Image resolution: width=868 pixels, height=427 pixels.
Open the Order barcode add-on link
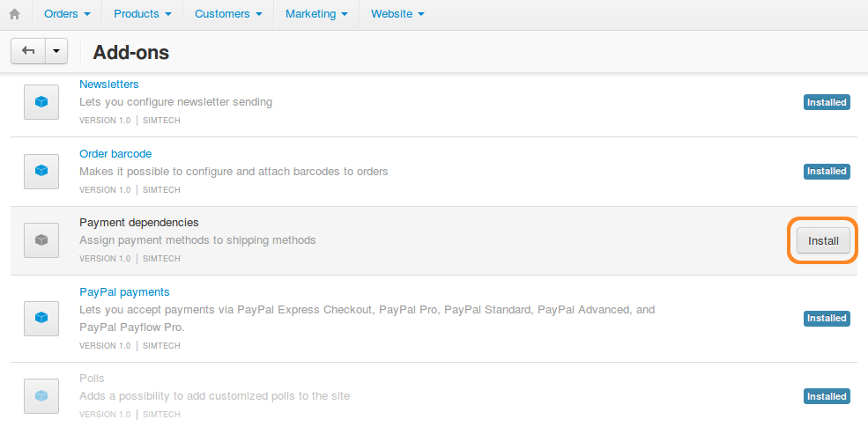point(115,153)
